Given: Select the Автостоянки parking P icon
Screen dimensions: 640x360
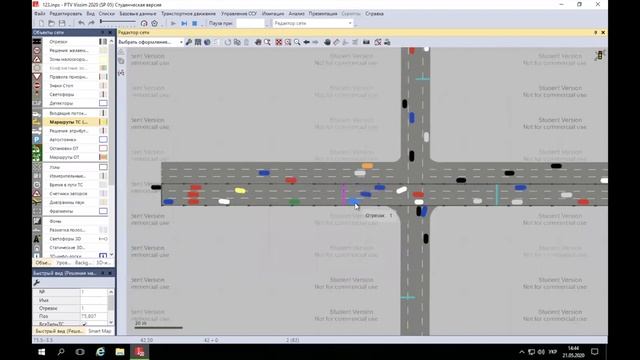Looking at the screenshot, I should click(37, 140).
